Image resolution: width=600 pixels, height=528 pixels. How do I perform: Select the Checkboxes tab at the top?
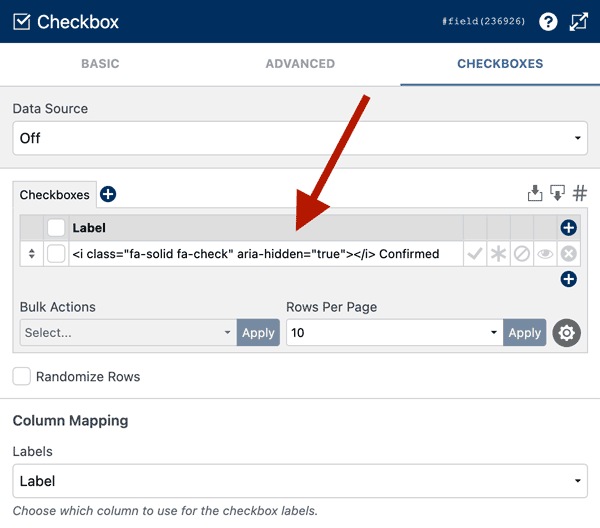(500, 64)
